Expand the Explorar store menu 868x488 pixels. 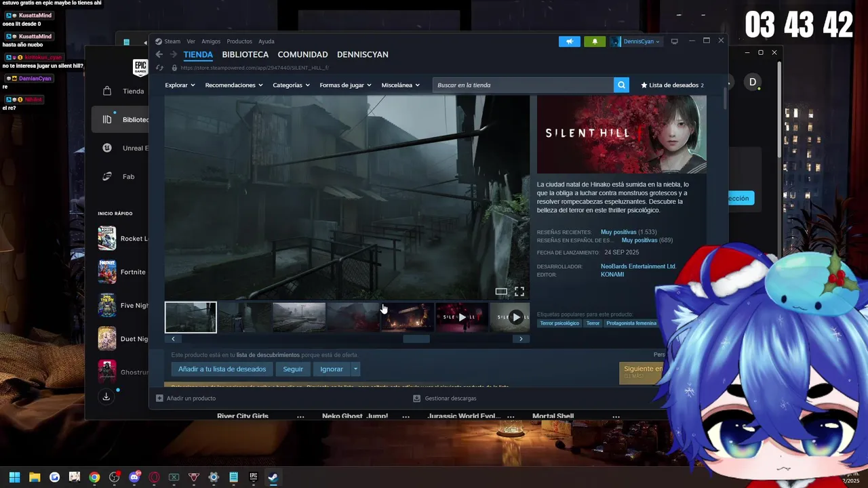[x=180, y=85]
